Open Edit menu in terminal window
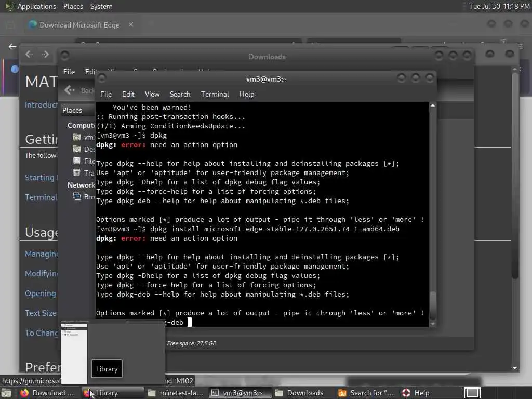Image resolution: width=532 pixels, height=399 pixels. coord(128,95)
